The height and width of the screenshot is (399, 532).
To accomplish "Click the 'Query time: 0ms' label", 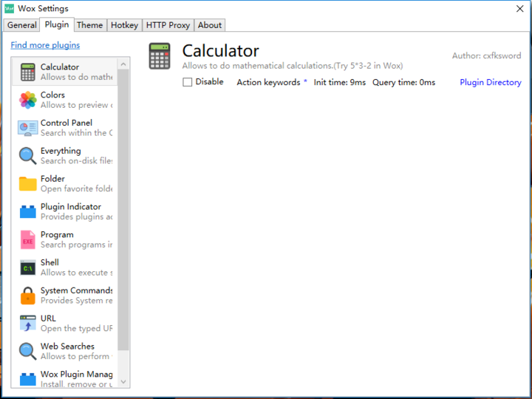I will click(403, 83).
